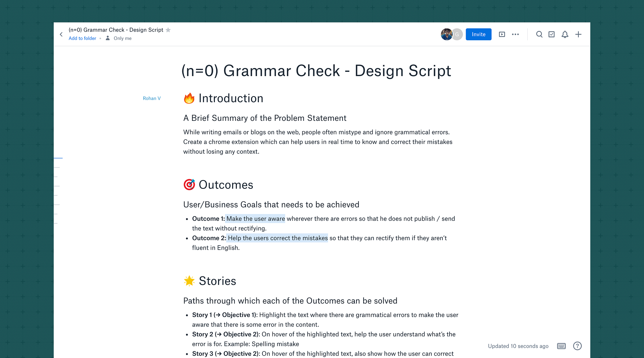This screenshot has height=358, width=644.
Task: Create a new doc with the plus icon
Action: tap(578, 34)
